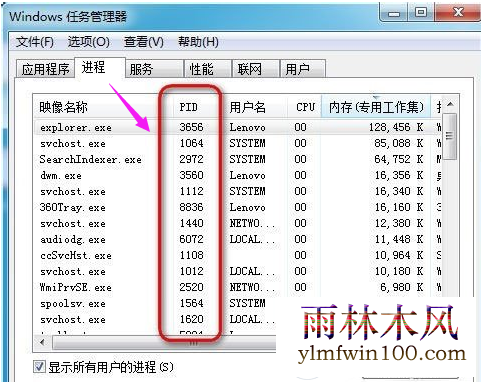Click PID value 2972
This screenshot has height=382, width=481.
click(x=191, y=159)
